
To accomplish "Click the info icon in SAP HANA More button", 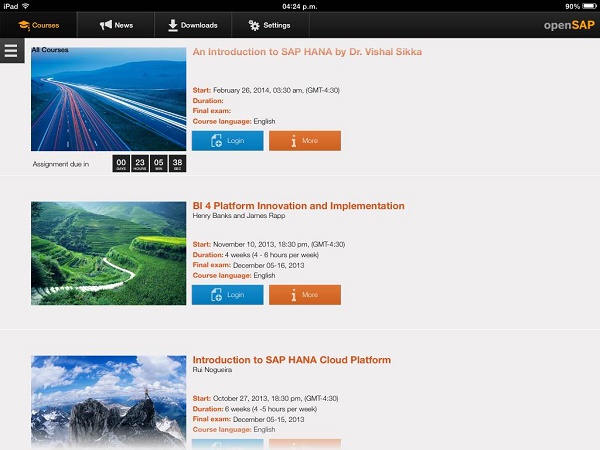I will [293, 141].
